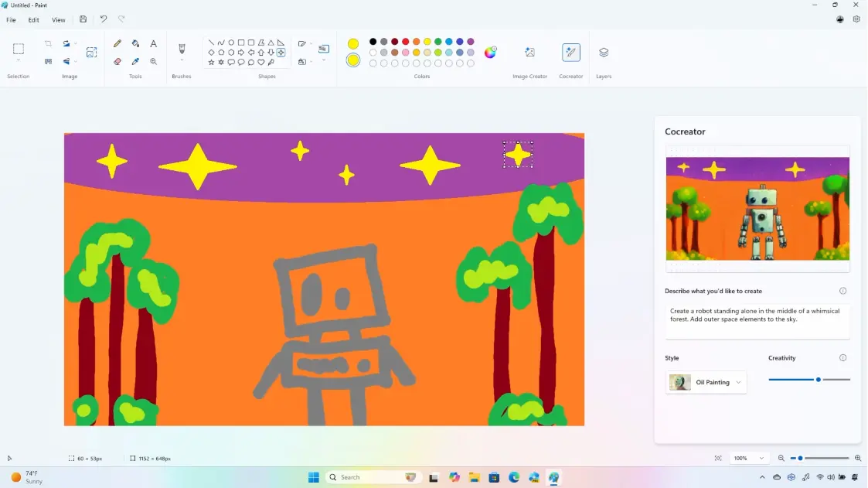Open the Image Creator panel
Viewport: 868px width, 488px height.
click(x=529, y=53)
